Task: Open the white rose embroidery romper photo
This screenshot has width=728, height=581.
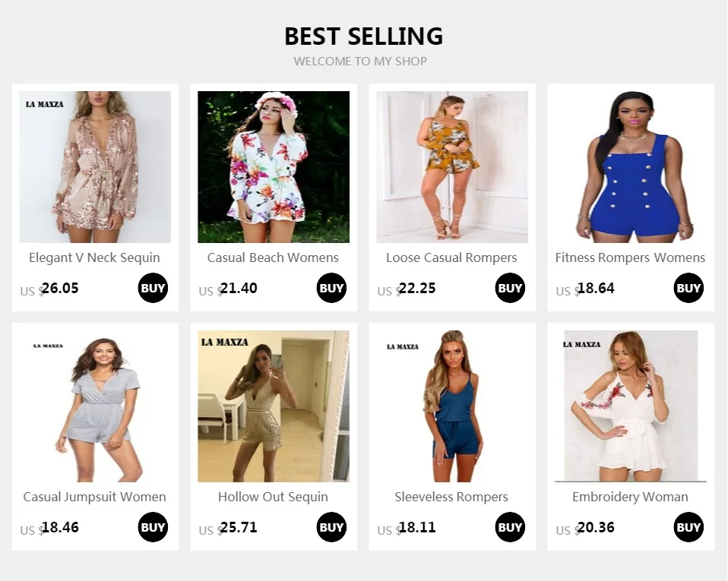Action: 631,406
